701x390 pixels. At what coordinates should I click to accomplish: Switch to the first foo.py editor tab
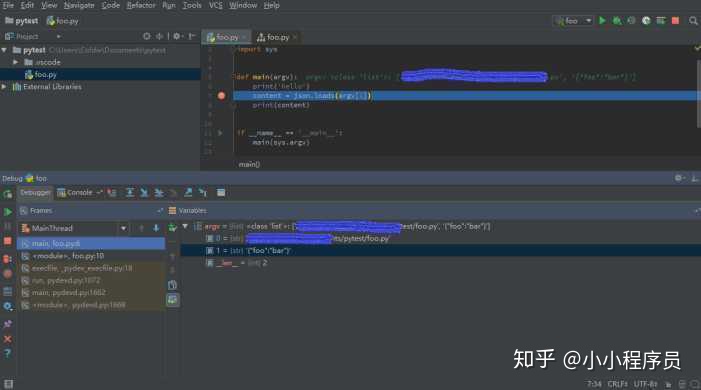227,37
